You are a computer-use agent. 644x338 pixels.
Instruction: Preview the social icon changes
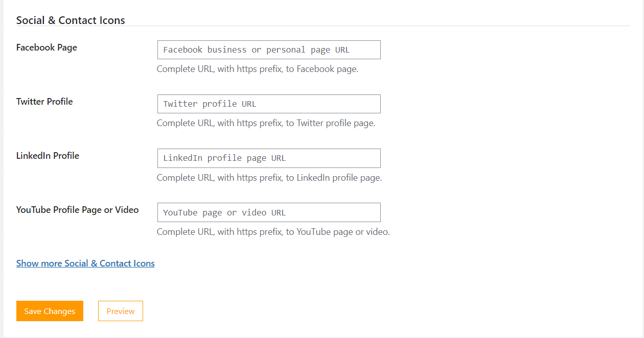pos(120,311)
